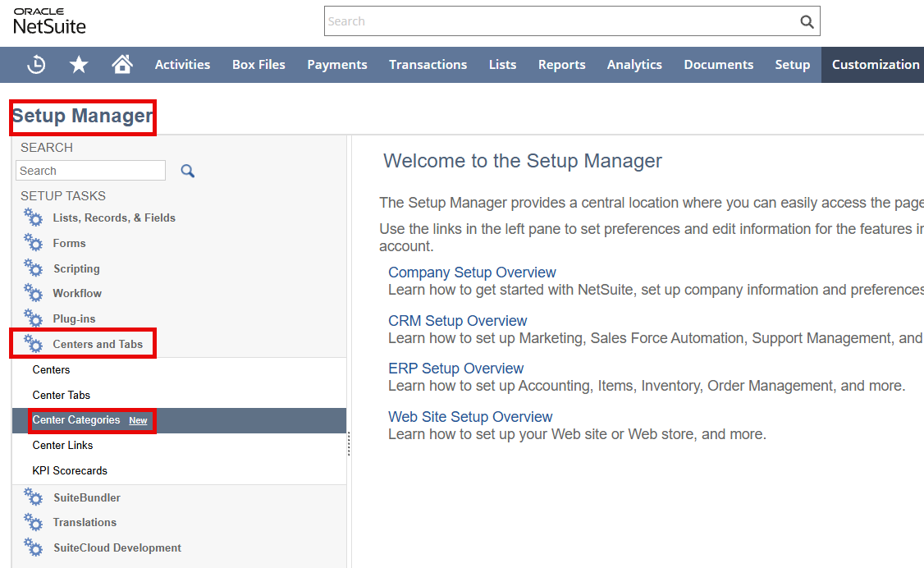Open the Setup menu
The height and width of the screenshot is (568, 924).
coord(792,65)
